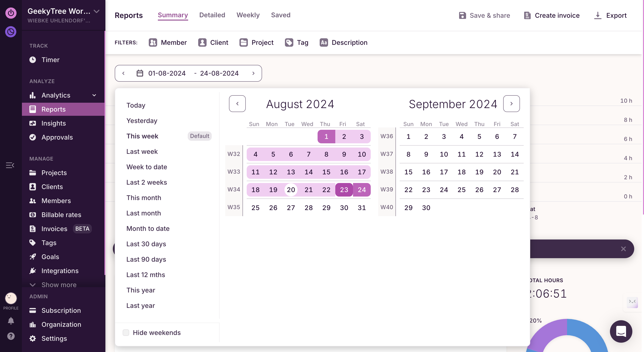Screen dimensions: 644x352
Task: Switch to the Weekly tab
Action: point(248,15)
